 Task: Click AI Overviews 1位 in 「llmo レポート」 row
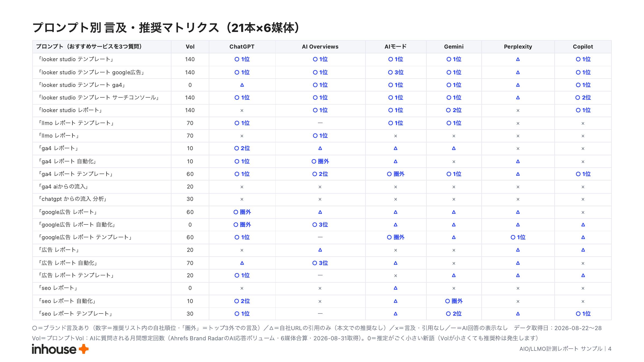click(320, 136)
